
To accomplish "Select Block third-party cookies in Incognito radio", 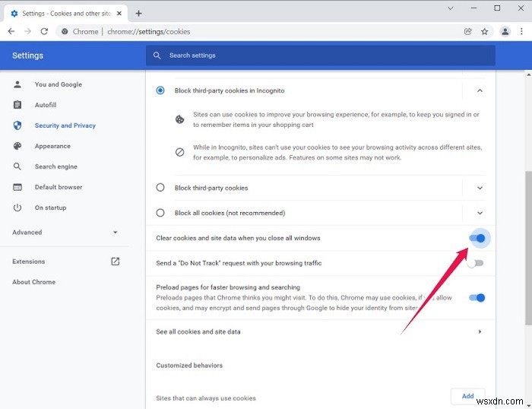I will coord(160,90).
